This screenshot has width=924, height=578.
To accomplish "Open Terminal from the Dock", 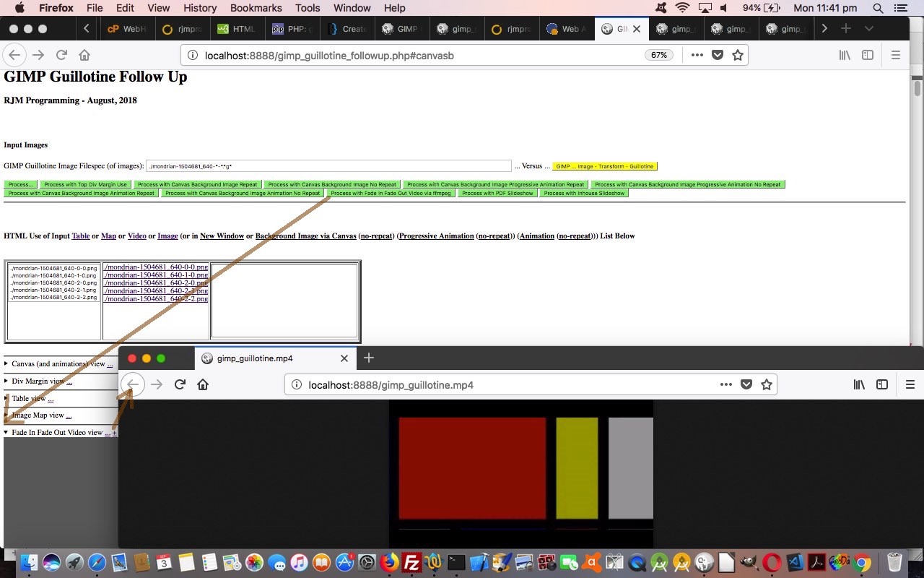I will tap(456, 562).
